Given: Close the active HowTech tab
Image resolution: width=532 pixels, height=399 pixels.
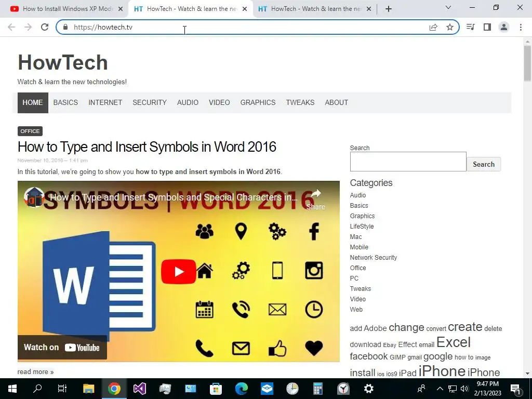Looking at the screenshot, I should coord(245,9).
